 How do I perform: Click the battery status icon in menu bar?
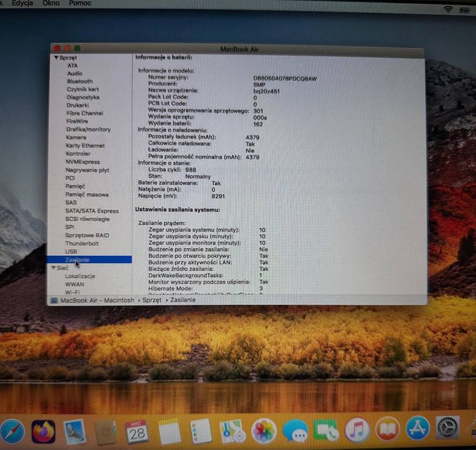coord(464,10)
